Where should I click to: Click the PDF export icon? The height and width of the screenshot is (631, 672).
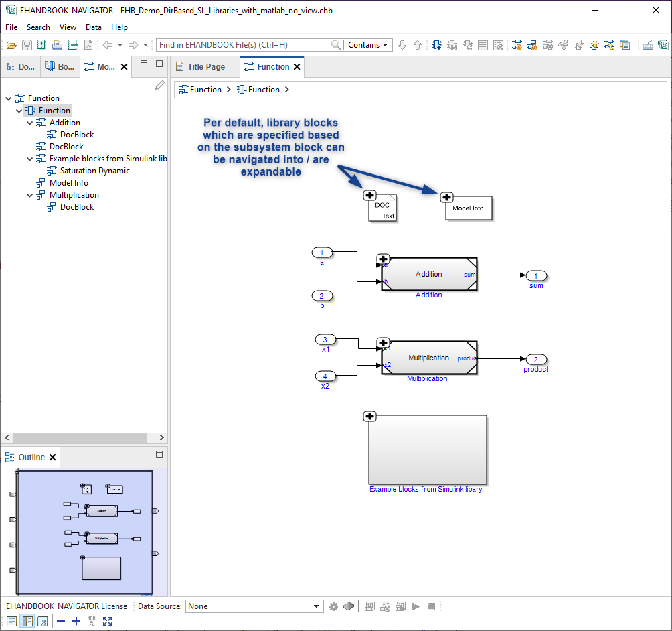pos(88,46)
